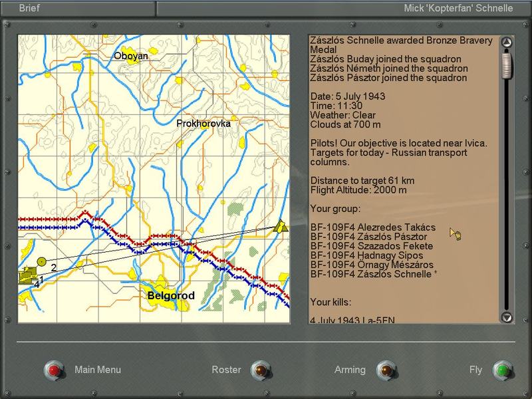The height and width of the screenshot is (399, 532).
Task: Click the 'Your kills:' heading
Action: [331, 302]
